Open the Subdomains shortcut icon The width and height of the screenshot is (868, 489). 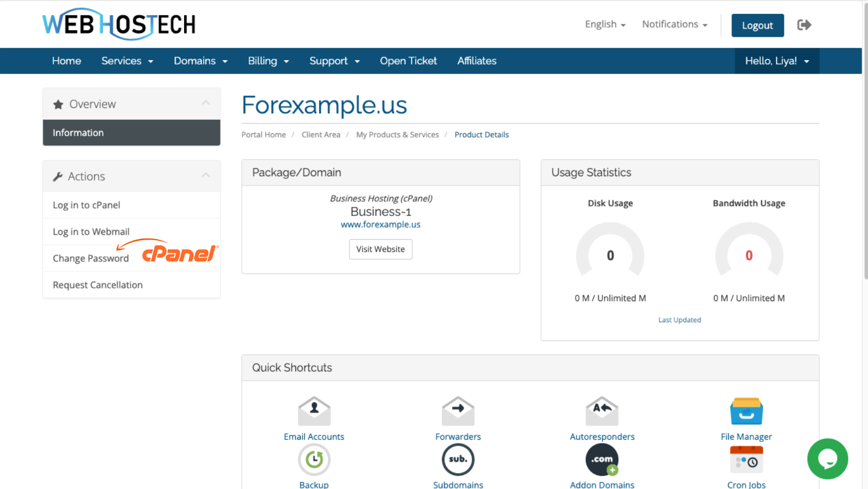click(x=458, y=459)
